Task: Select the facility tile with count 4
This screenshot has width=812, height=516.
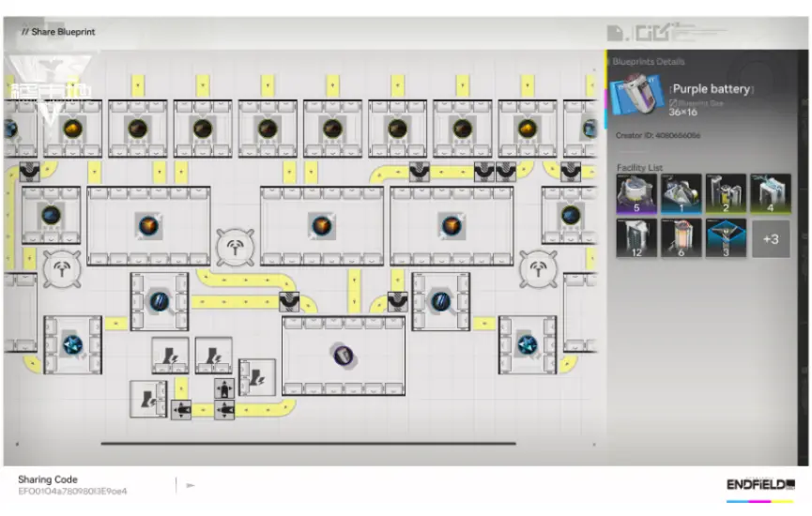Action: 771,194
